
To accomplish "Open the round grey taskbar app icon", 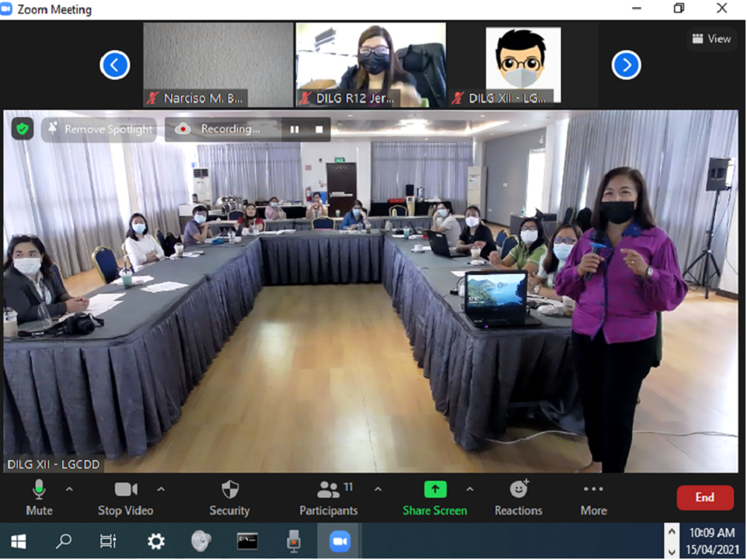I will coord(201,541).
